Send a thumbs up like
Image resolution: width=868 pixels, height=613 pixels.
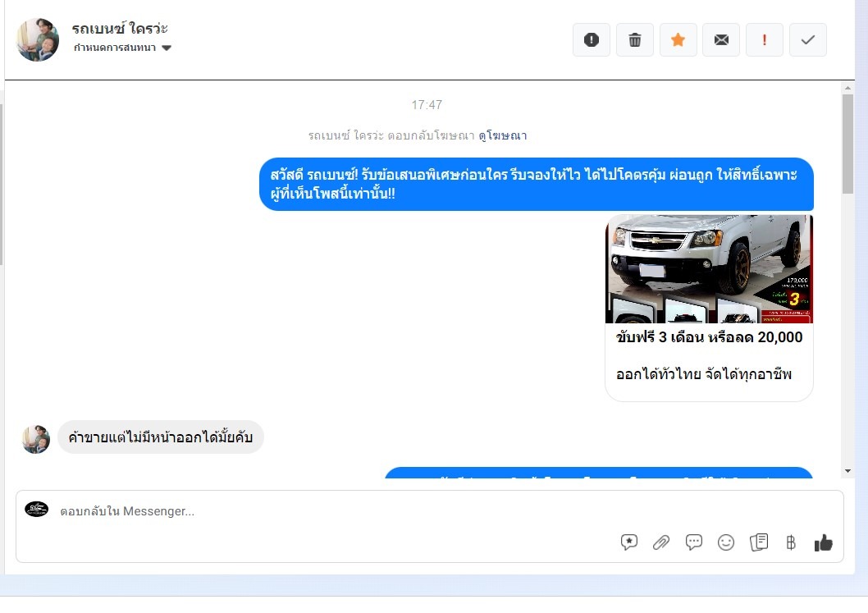823,542
